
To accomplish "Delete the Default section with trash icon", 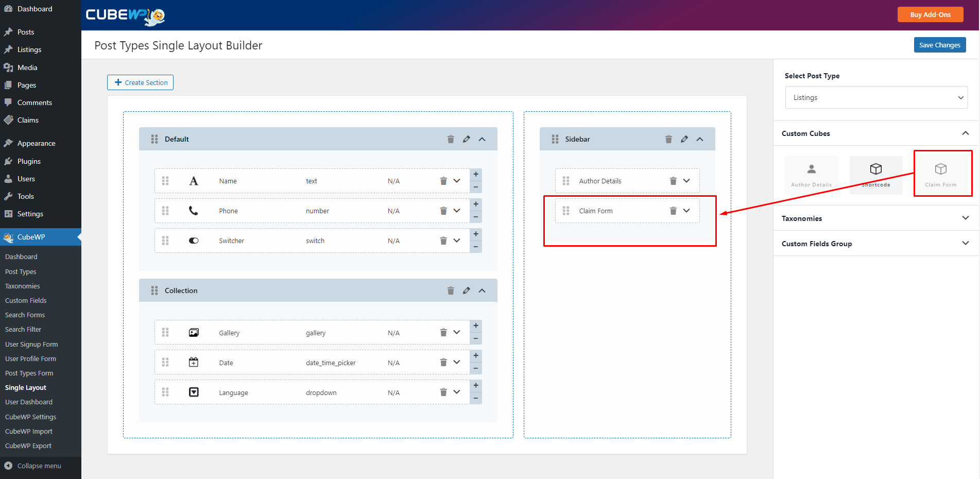I will pos(451,139).
